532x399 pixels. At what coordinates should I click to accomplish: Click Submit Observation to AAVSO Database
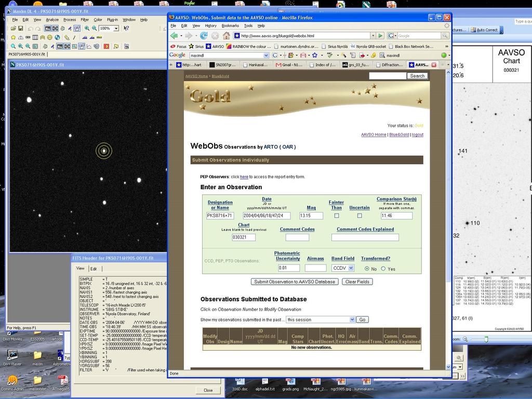pos(294,282)
